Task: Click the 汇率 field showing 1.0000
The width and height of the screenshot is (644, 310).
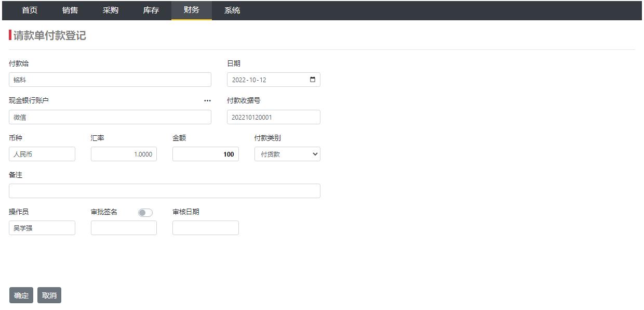Action: (124, 154)
